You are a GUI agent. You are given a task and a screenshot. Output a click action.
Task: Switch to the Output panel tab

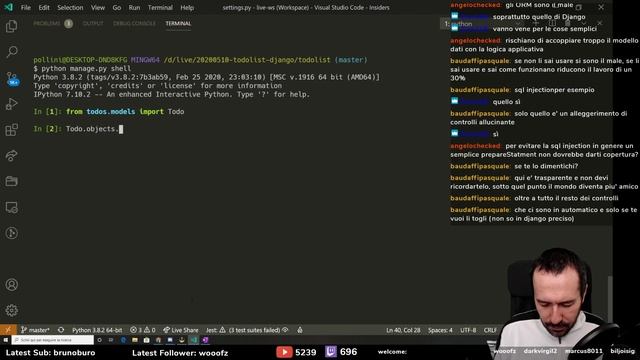point(93,24)
